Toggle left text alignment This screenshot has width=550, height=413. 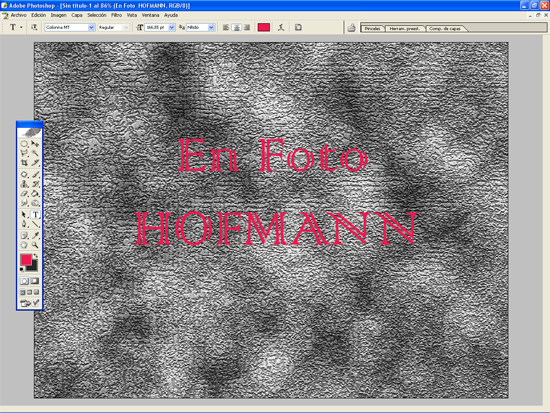[x=226, y=27]
